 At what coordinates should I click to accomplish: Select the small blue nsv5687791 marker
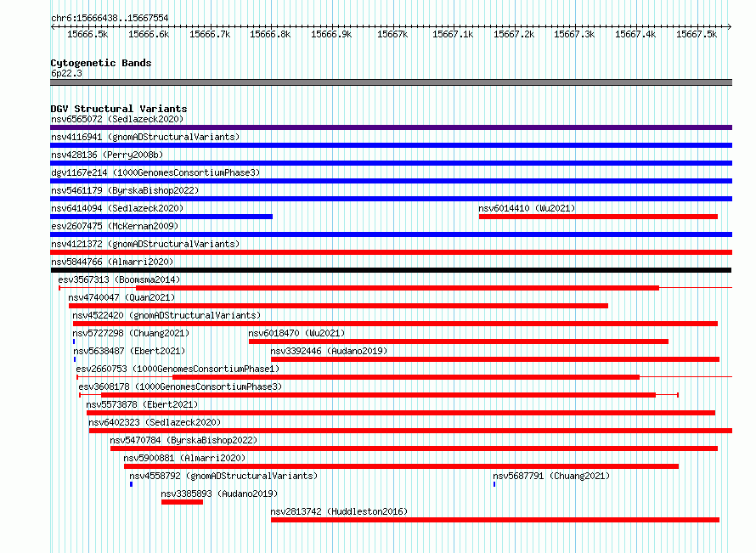coord(494,484)
